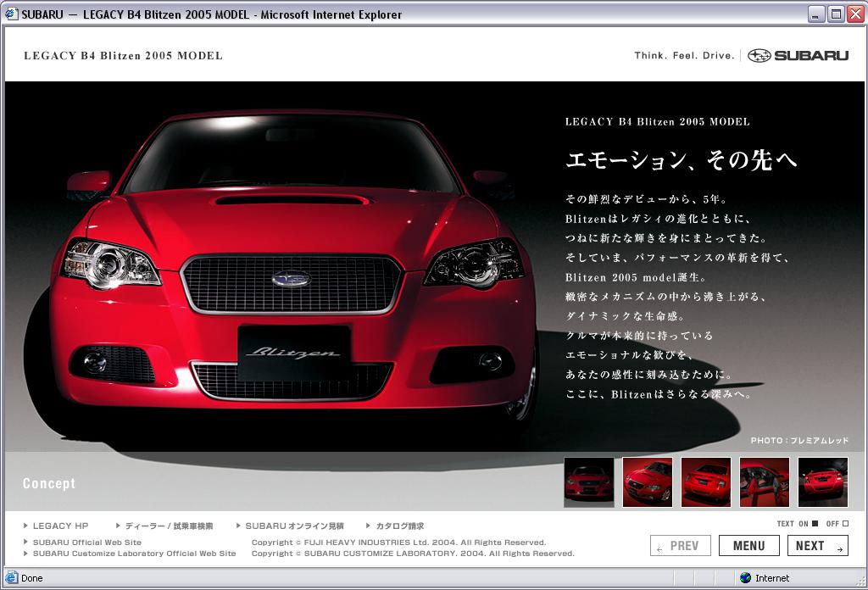The image size is (868, 590).
Task: Click the Concept section label
Action: pos(48,484)
